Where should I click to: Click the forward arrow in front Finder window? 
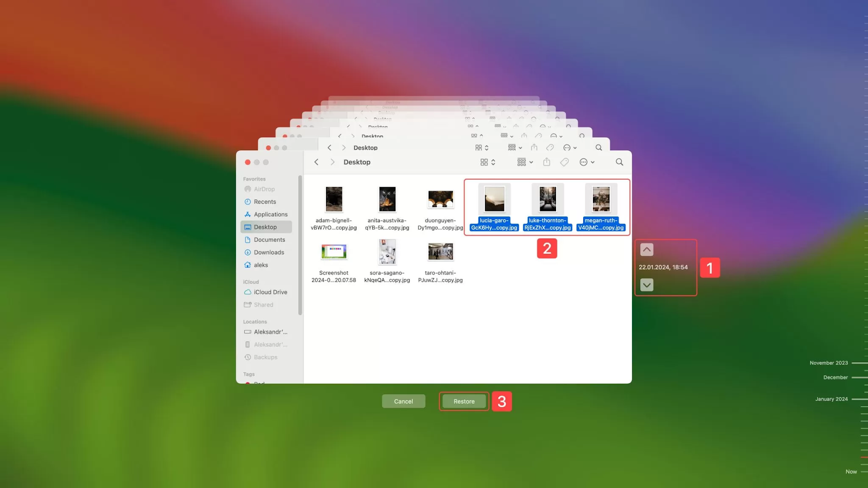[333, 162]
